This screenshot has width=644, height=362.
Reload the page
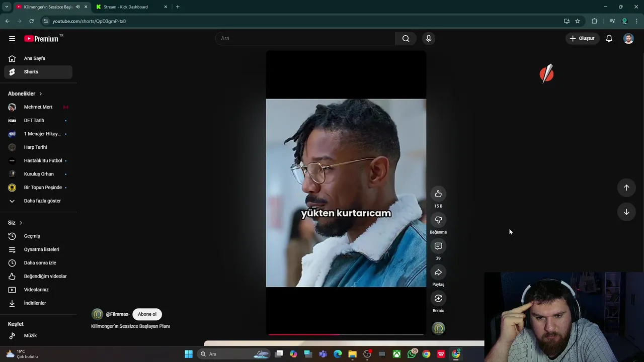(31, 21)
